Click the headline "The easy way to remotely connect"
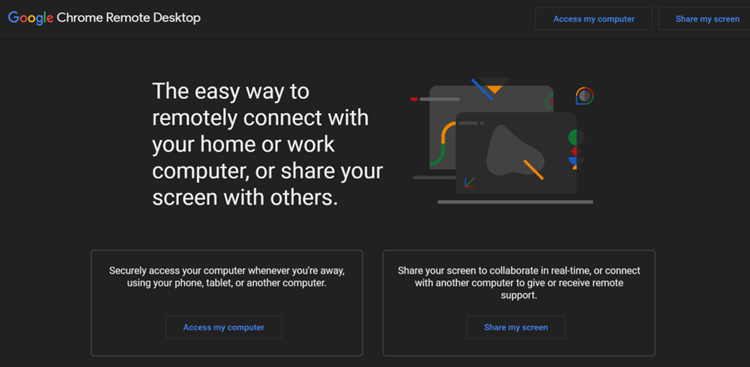Image resolution: width=750 pixels, height=367 pixels. [x=267, y=144]
